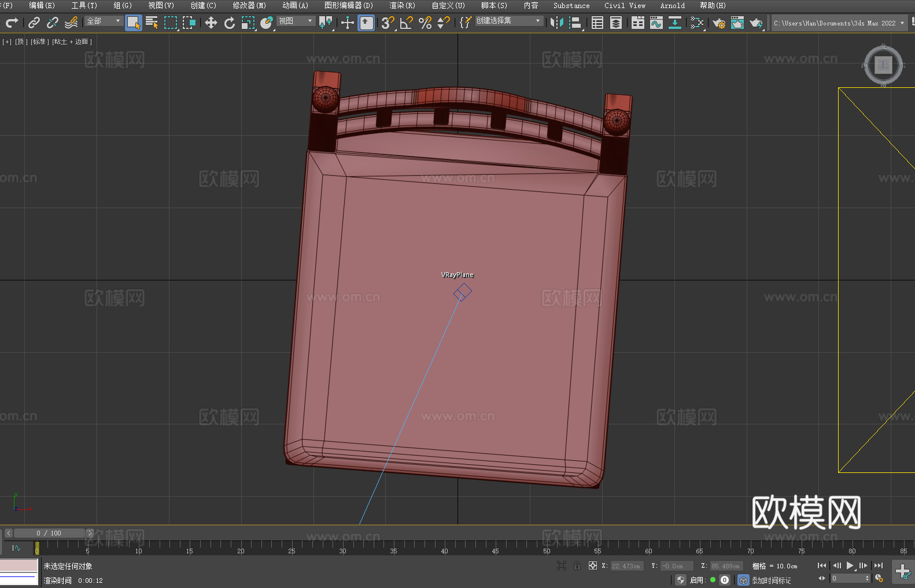Click Select and Place tool icon
The width and height of the screenshot is (915, 588).
click(x=267, y=23)
